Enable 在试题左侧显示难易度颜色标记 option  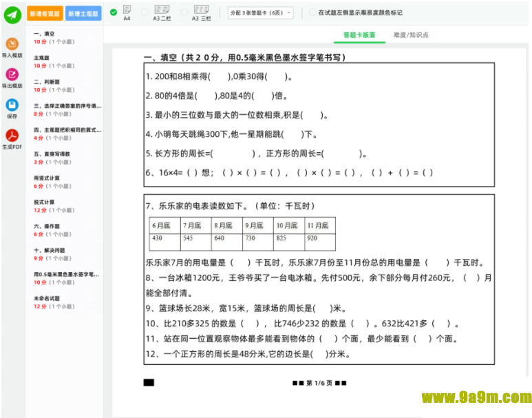tap(313, 12)
